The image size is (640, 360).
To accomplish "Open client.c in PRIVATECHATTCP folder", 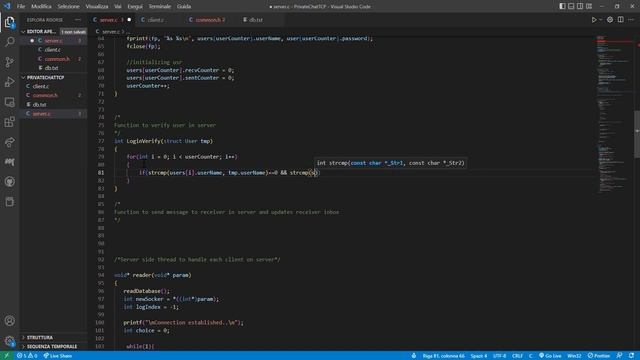I will click(x=53, y=86).
